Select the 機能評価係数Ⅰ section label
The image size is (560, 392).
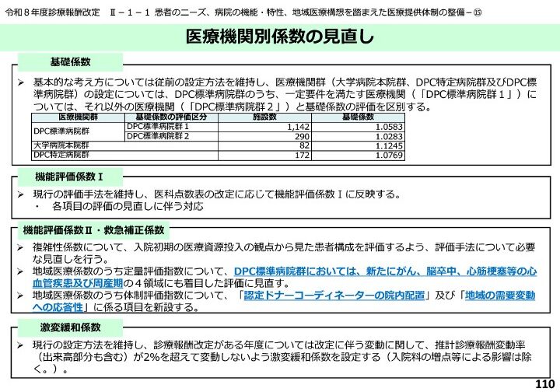pos(69,176)
